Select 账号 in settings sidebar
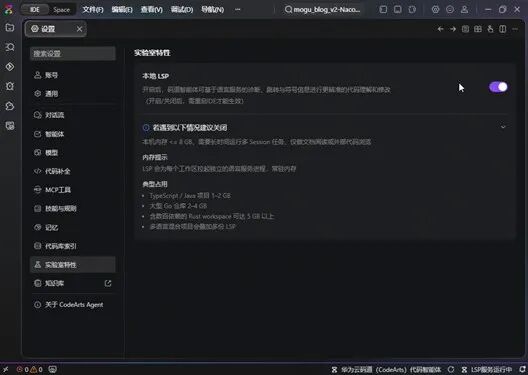The width and height of the screenshot is (528, 375). tap(73, 75)
